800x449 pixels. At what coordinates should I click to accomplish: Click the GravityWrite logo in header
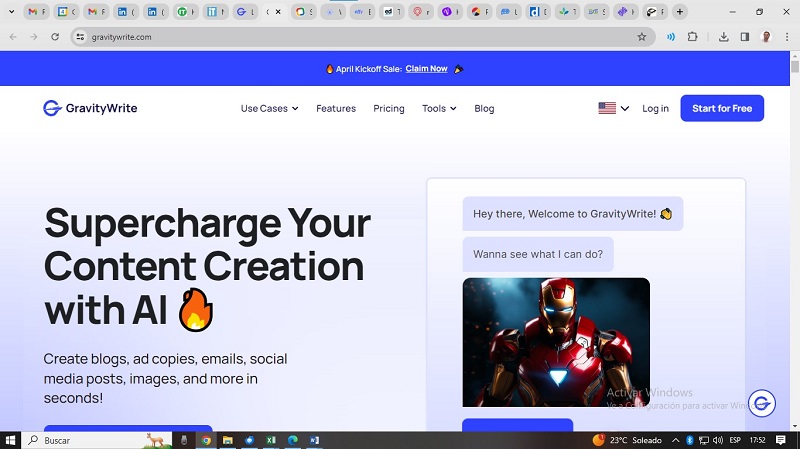(x=90, y=108)
